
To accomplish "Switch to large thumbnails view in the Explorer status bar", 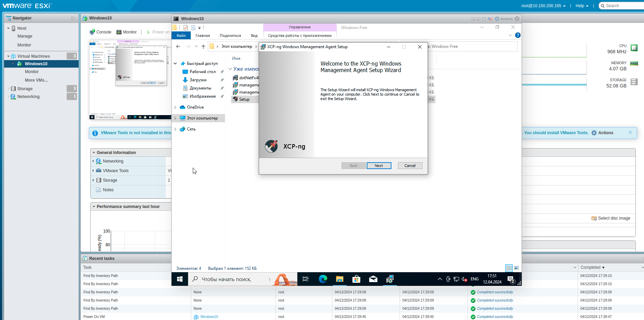I will 516,268.
